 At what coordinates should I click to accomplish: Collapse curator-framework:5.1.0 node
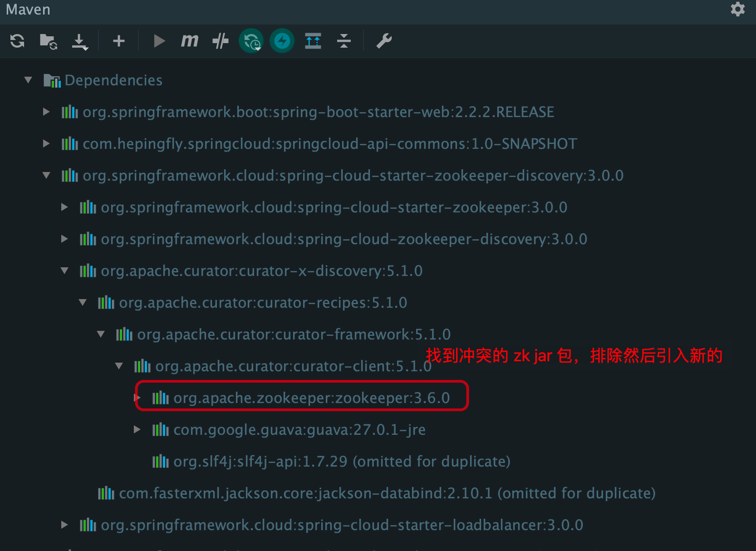click(x=101, y=334)
